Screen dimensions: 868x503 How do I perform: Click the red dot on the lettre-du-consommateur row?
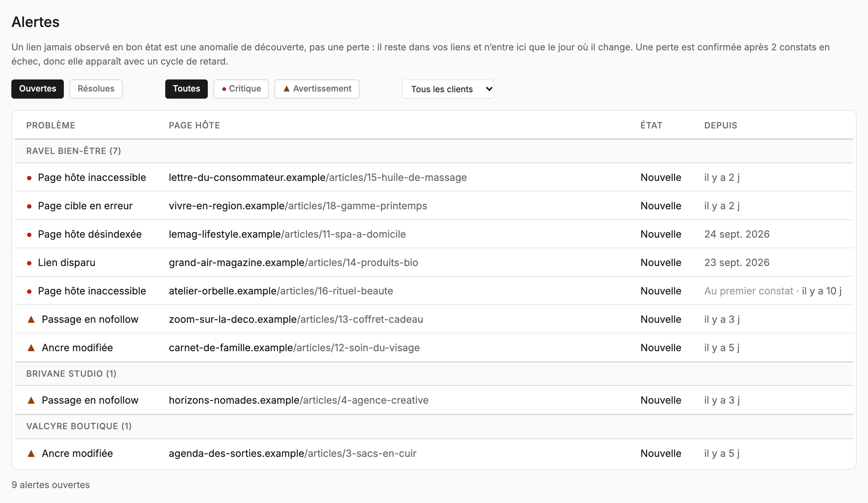[29, 178]
